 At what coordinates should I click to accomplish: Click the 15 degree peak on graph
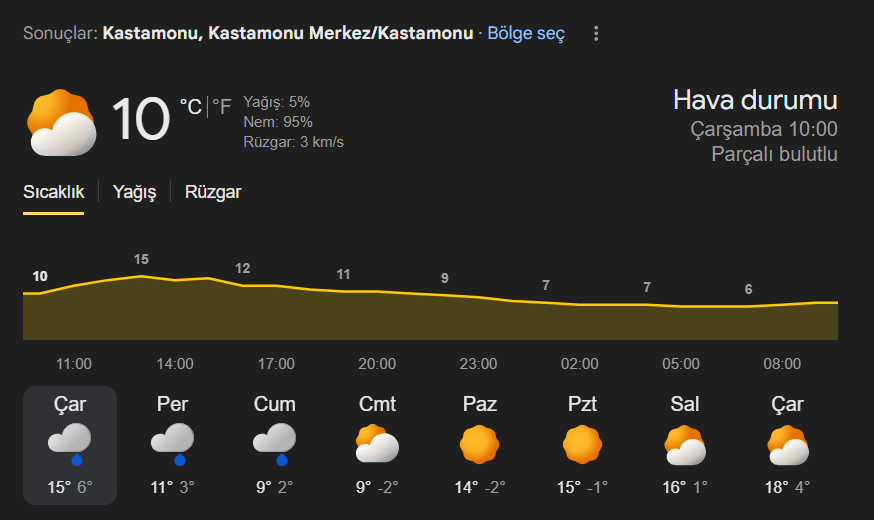click(x=141, y=261)
